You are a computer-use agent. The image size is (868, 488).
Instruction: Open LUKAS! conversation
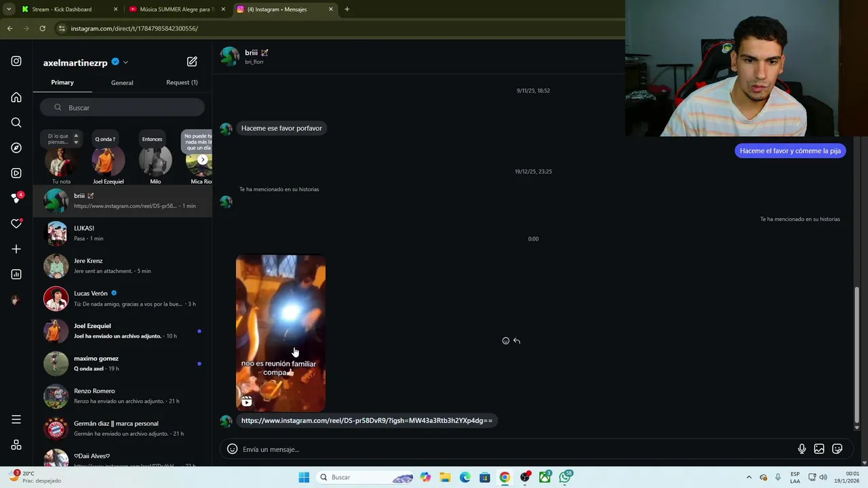(123, 233)
